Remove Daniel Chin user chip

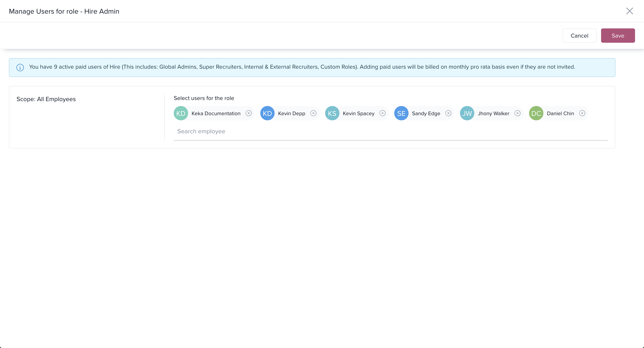pos(582,113)
